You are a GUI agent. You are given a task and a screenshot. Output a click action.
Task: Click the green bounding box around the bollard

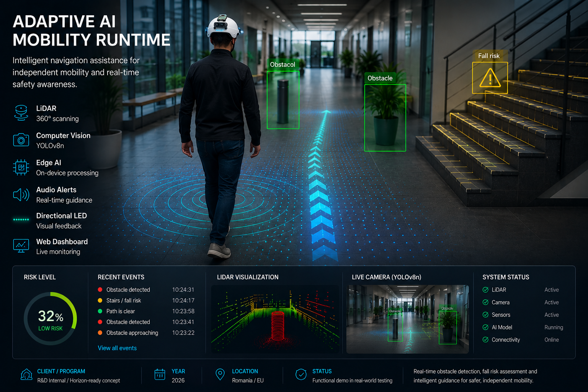pyautogui.click(x=283, y=100)
